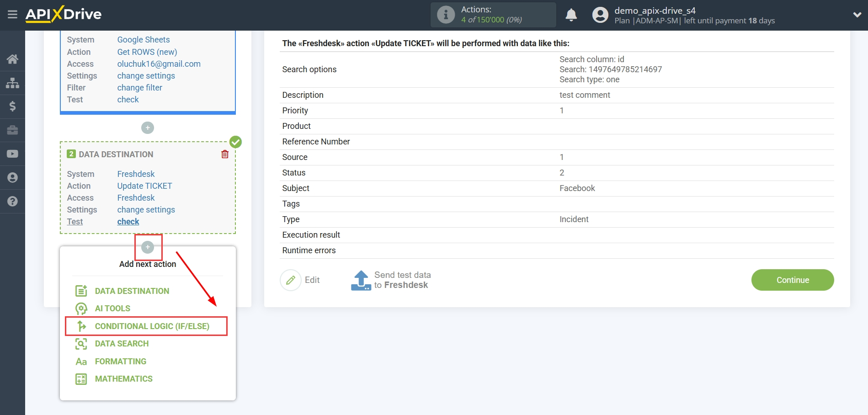Click the Test label in destination block
Image resolution: width=868 pixels, height=415 pixels.
tap(75, 222)
